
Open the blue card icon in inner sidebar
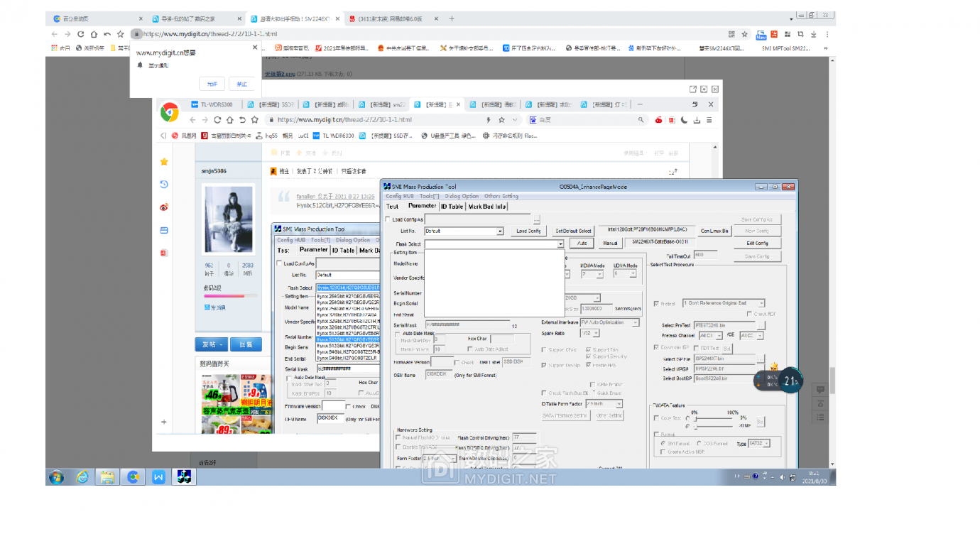164,230
